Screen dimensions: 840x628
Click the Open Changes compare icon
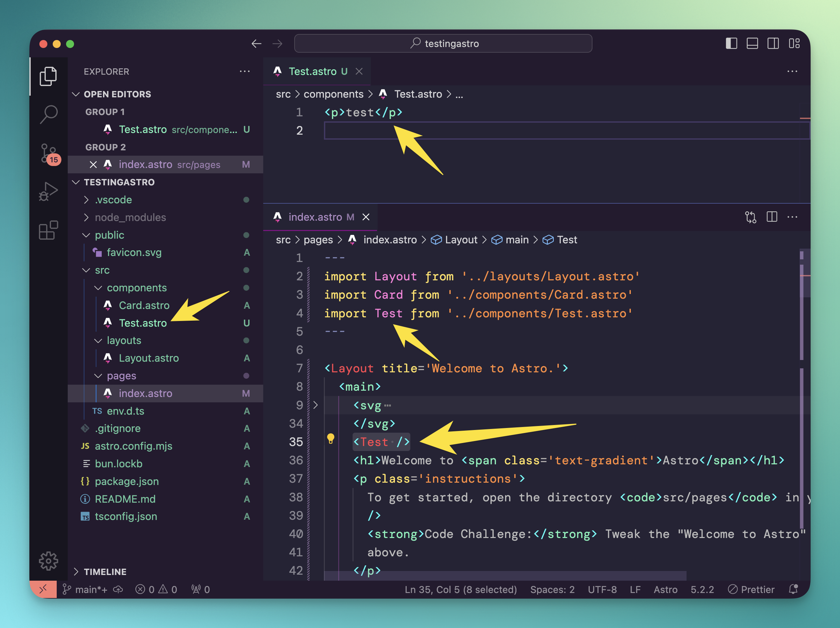pos(750,217)
